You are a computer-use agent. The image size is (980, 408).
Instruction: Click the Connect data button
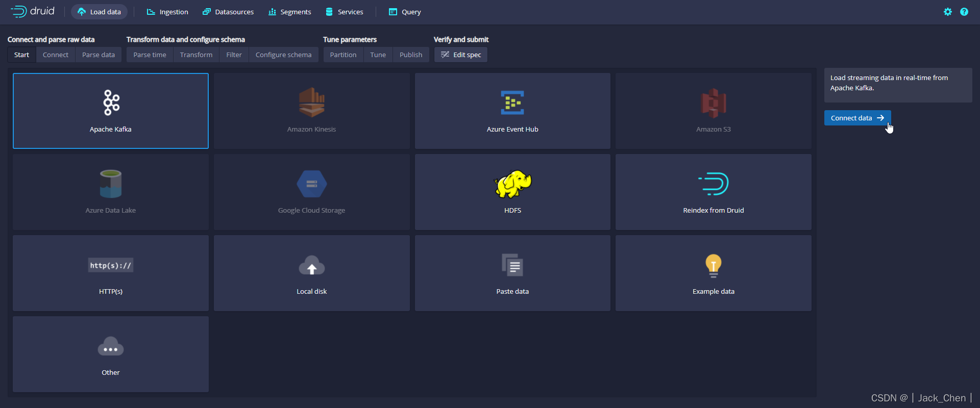click(857, 118)
